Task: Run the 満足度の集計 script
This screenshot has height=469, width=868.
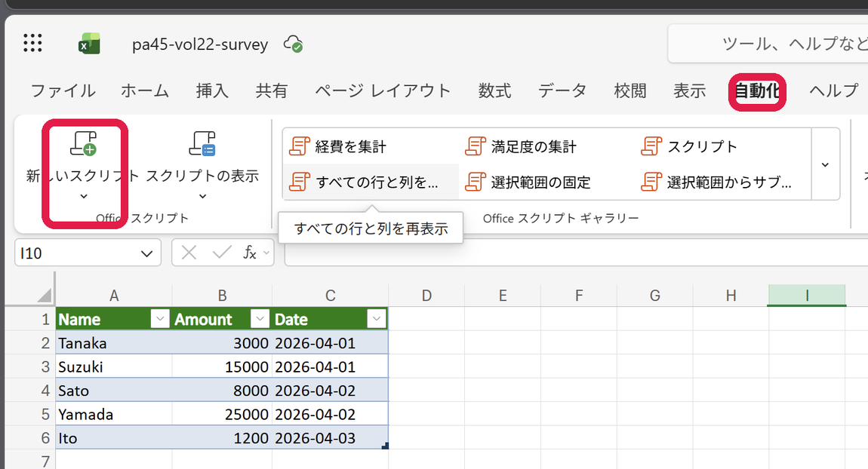Action: (521, 146)
